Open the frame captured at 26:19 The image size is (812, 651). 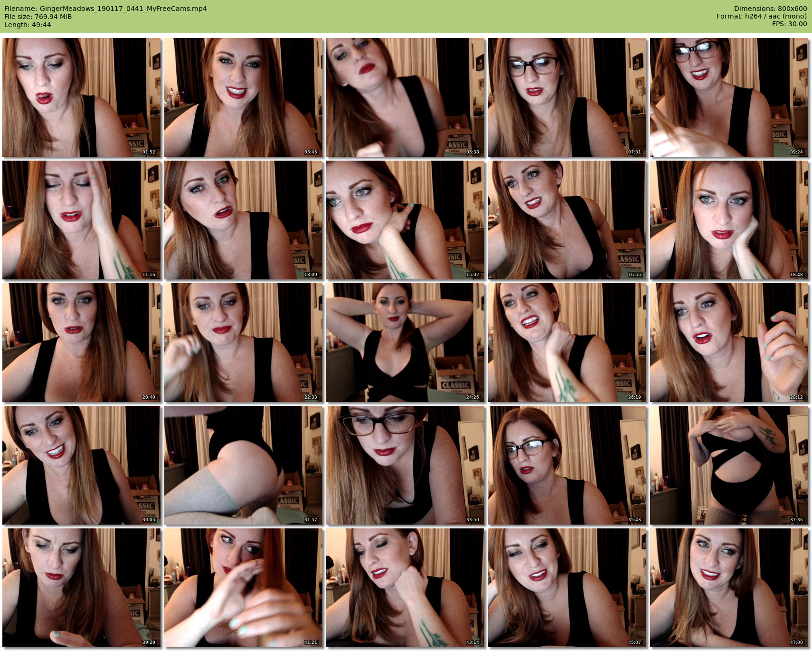click(567, 343)
